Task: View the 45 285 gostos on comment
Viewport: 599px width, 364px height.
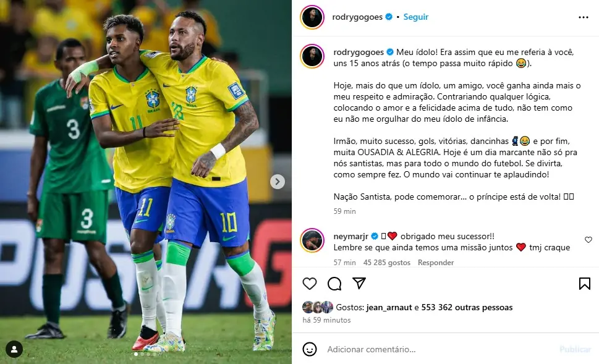Action: (386, 263)
